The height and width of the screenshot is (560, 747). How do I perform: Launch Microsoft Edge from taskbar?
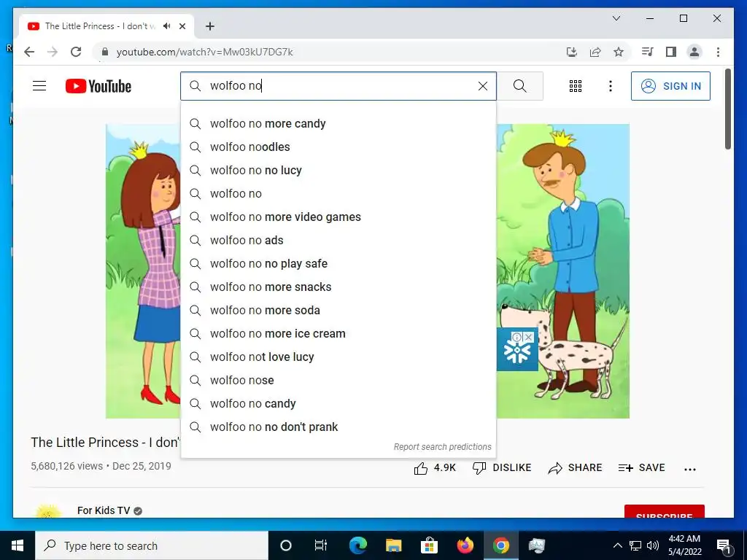[357, 545]
